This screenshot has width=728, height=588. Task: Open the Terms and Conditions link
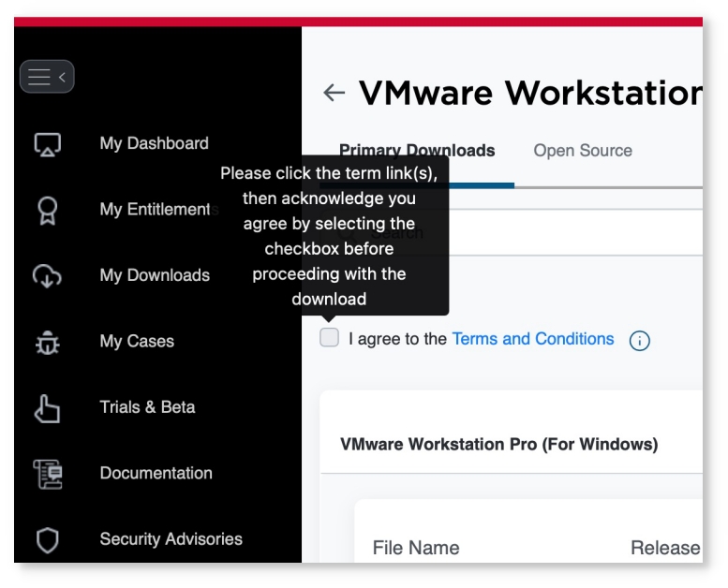pyautogui.click(x=532, y=339)
